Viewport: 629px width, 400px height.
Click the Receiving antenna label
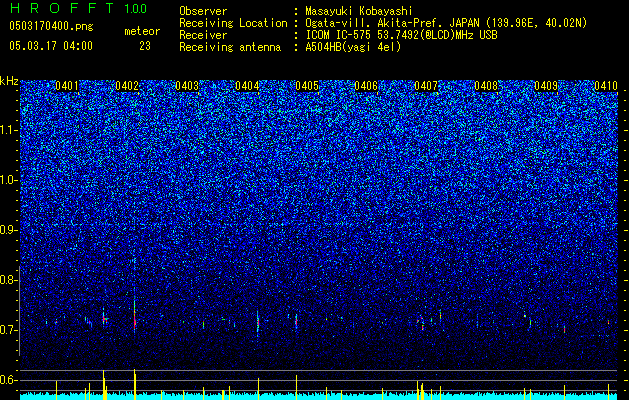(230, 47)
